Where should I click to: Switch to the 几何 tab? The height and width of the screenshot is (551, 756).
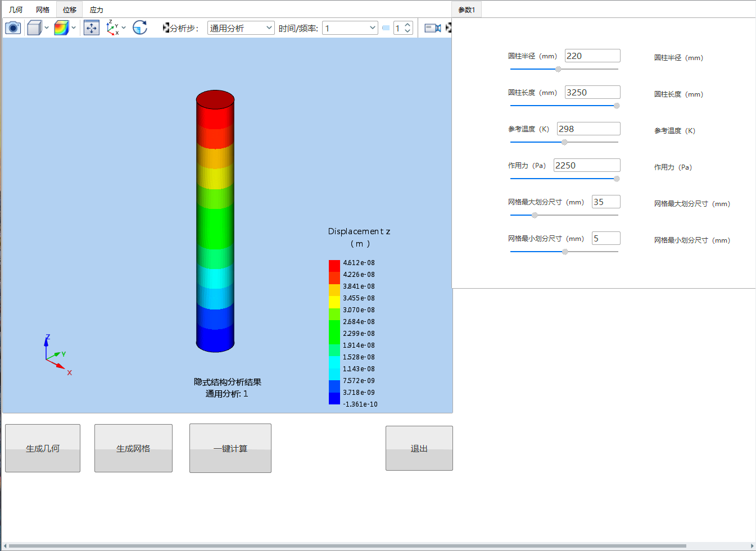coord(16,10)
